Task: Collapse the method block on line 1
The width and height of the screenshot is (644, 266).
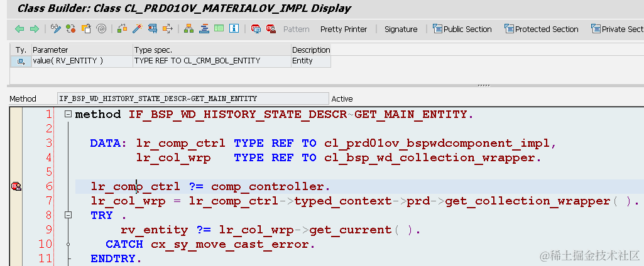Action: [x=68, y=114]
